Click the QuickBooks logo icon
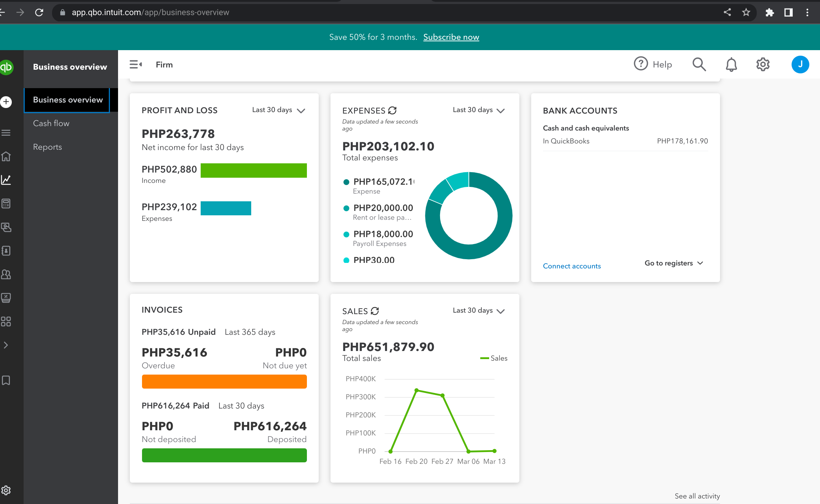The width and height of the screenshot is (820, 504). coord(6,67)
